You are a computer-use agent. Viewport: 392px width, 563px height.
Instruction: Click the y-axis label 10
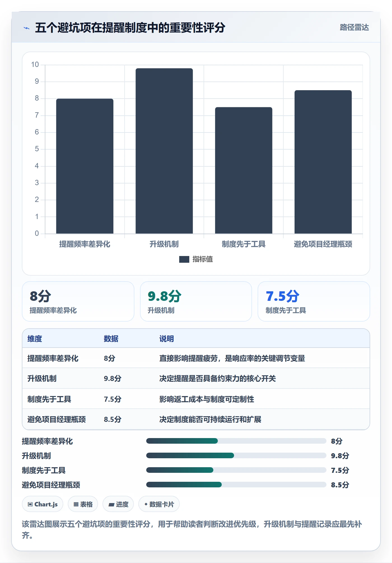tap(35, 65)
